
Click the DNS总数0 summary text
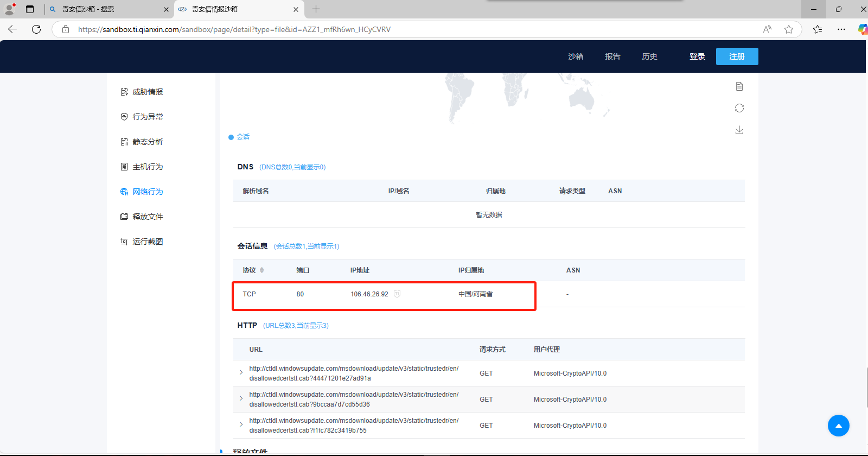(x=292, y=167)
